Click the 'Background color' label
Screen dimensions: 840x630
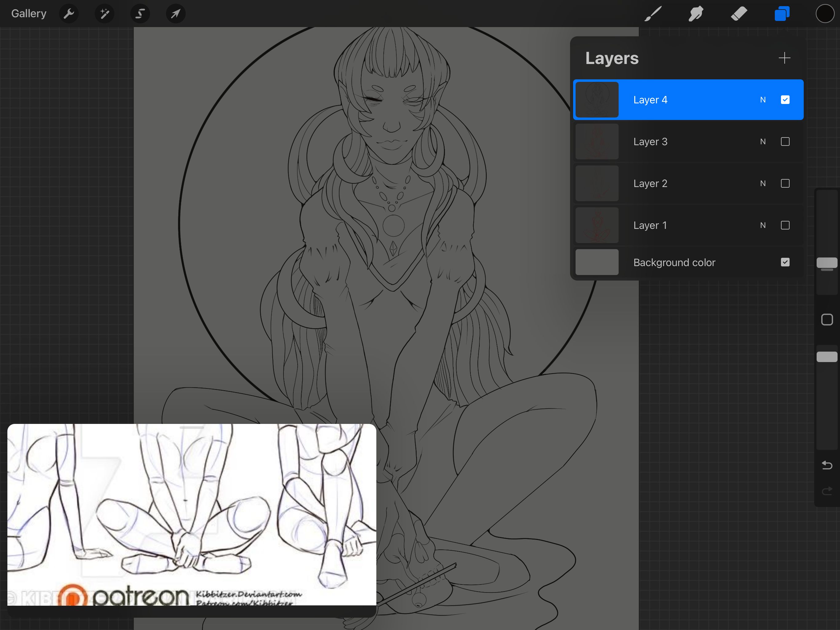point(674,263)
